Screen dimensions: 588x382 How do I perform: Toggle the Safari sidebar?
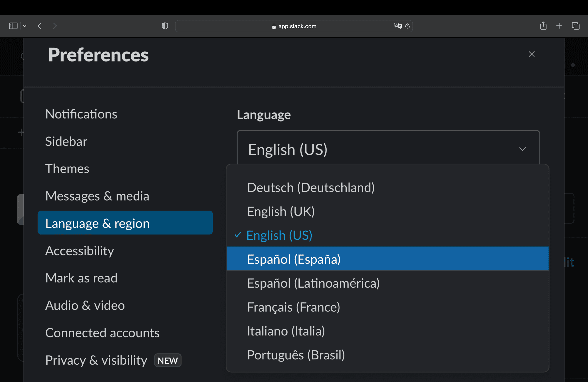point(13,26)
